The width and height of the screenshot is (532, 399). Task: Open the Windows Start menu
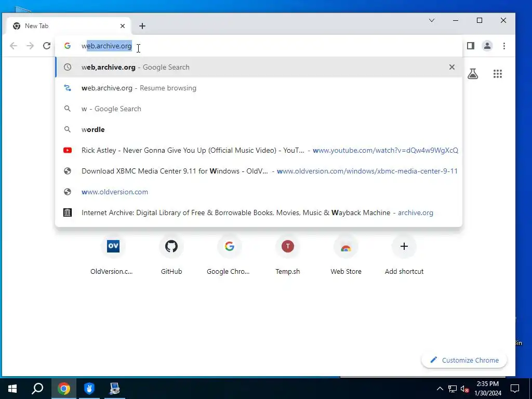pos(12,388)
